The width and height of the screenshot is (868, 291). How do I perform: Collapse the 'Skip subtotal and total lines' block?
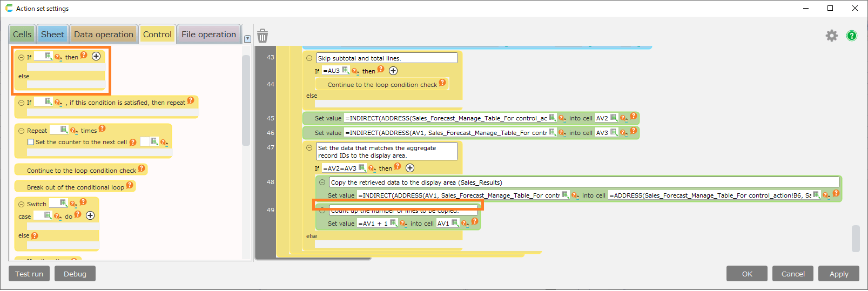point(309,58)
